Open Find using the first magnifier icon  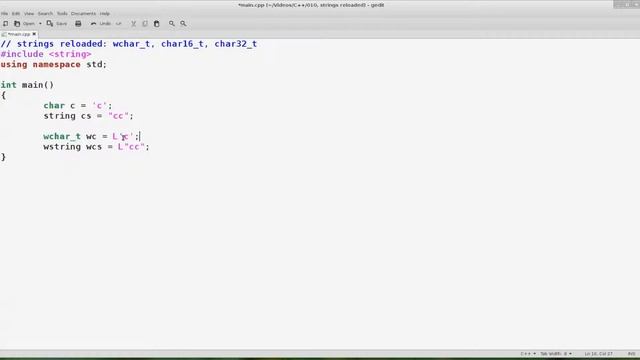click(172, 24)
